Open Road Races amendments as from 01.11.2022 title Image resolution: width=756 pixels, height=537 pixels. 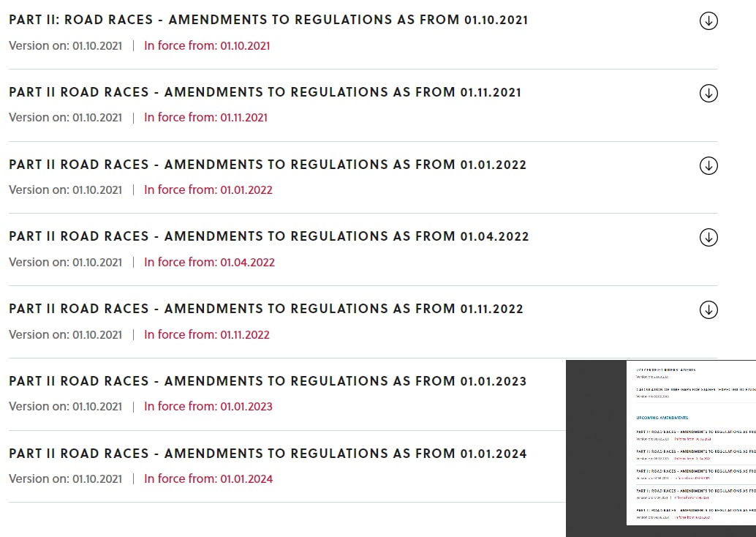(266, 309)
